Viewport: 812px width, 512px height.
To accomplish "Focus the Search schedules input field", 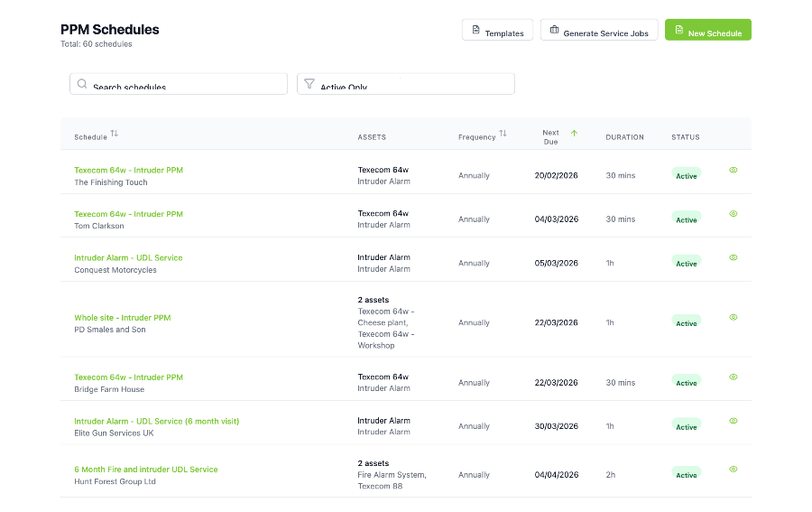I will 179,84.
